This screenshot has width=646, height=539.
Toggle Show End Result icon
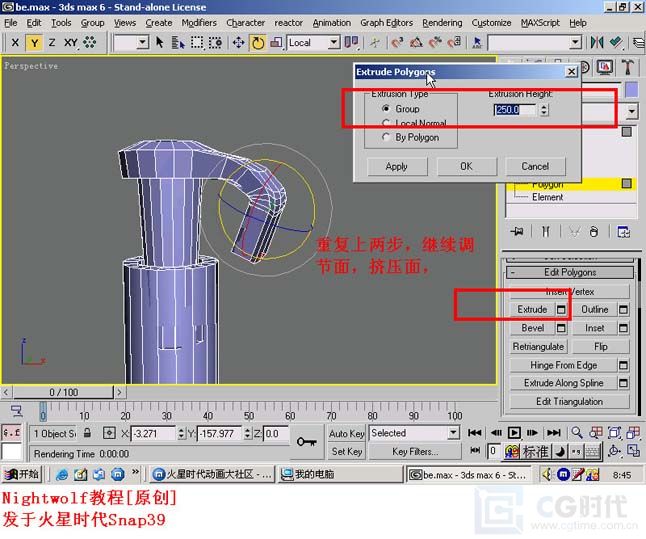click(545, 232)
